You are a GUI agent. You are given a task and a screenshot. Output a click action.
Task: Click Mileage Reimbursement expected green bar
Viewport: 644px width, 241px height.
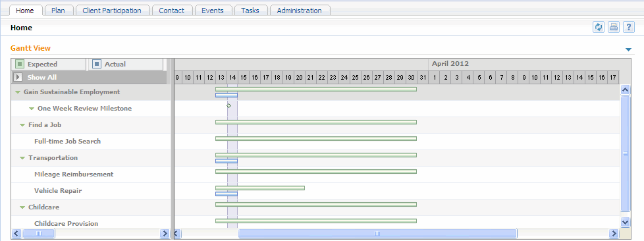click(x=316, y=171)
